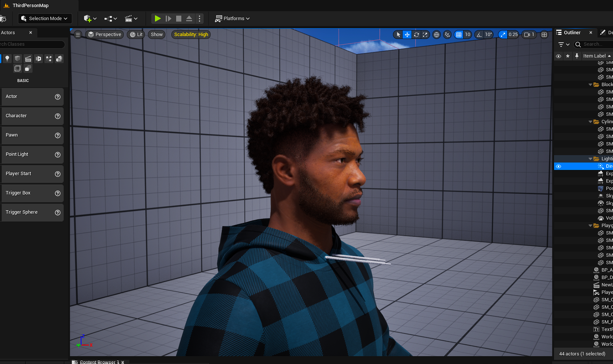Adjust camera speed setting 1
The width and height of the screenshot is (613, 364).
[529, 35]
